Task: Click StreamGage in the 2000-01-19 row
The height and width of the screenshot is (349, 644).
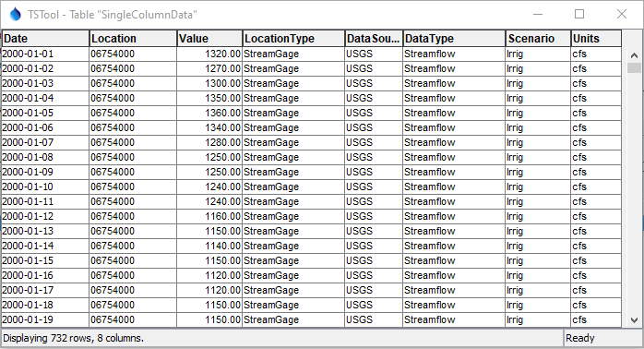Action: 293,320
